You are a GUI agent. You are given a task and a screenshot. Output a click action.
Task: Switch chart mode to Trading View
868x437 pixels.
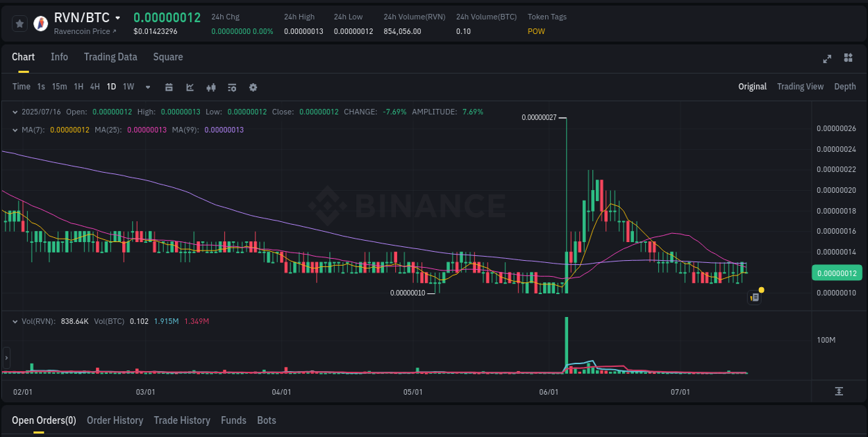point(800,87)
